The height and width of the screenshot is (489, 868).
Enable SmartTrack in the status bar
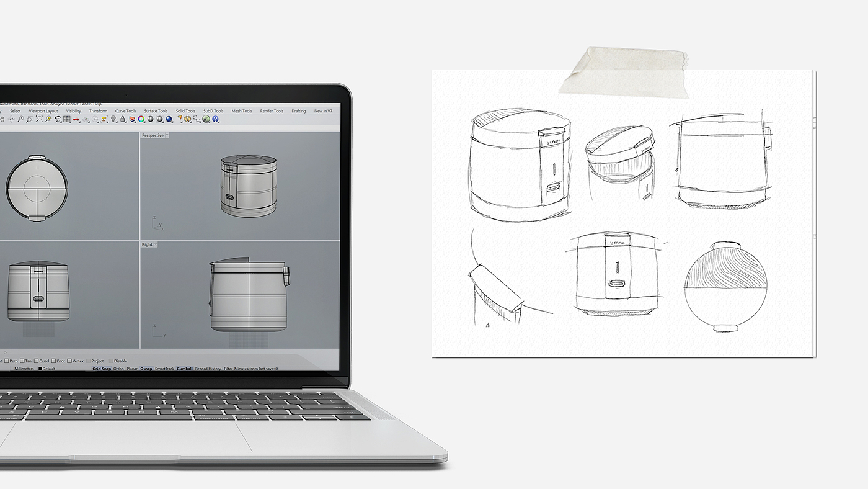(164, 369)
